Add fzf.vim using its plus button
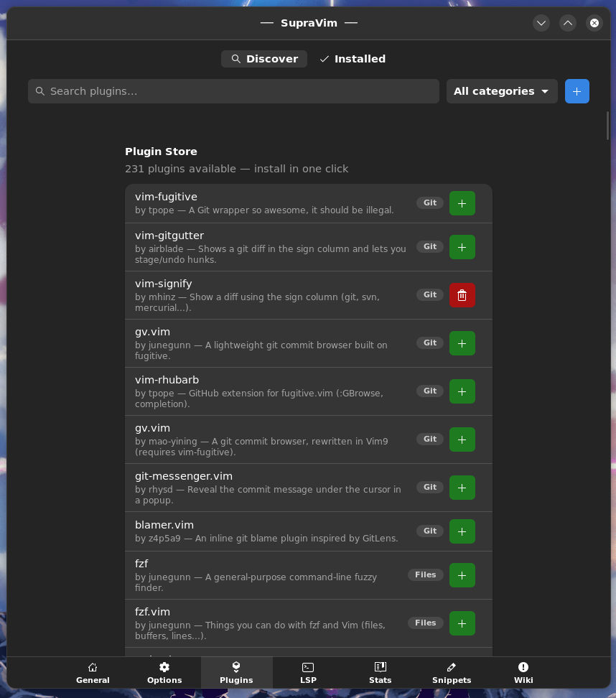 (x=462, y=623)
